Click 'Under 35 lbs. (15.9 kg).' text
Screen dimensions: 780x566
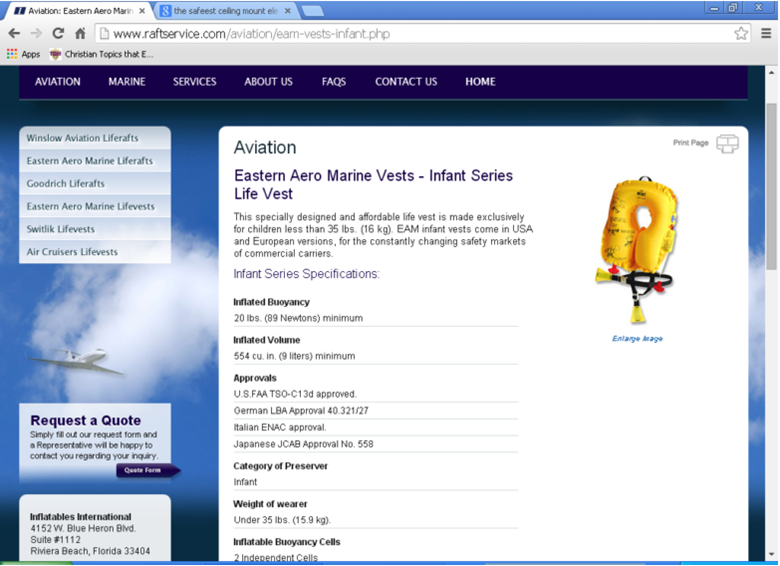[282, 520]
